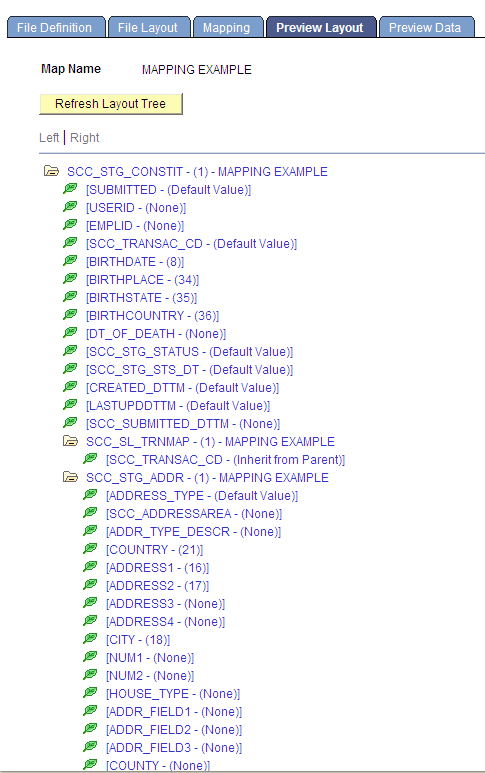The width and height of the screenshot is (485, 773).
Task: Click the leaf icon beside COUNTRY
Action: (x=90, y=549)
